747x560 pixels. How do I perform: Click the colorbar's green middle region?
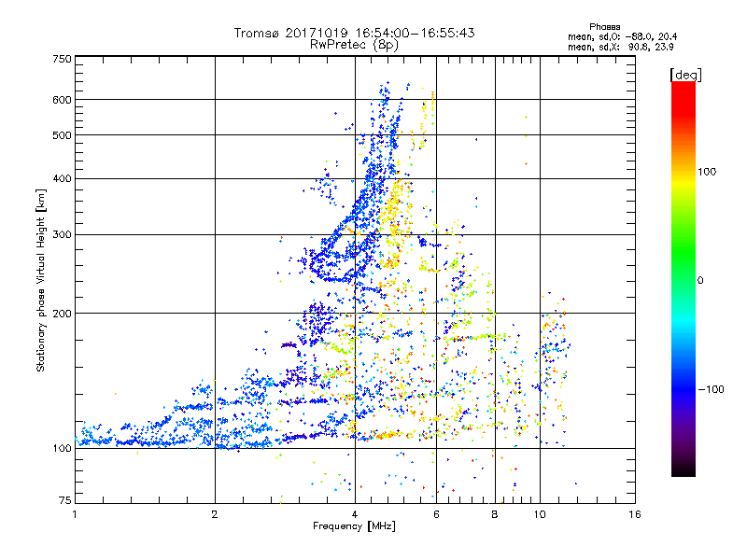click(x=684, y=252)
